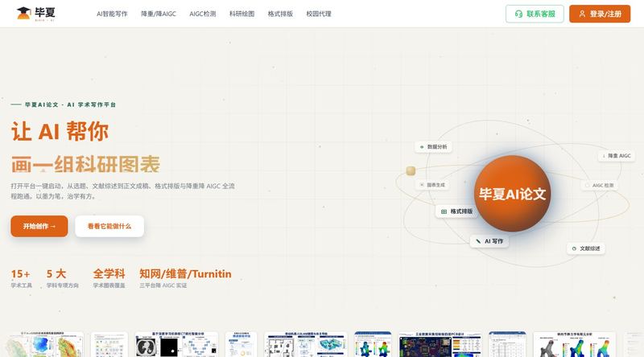Click the 联系客服 button
This screenshot has height=357, width=644.
pyautogui.click(x=535, y=14)
